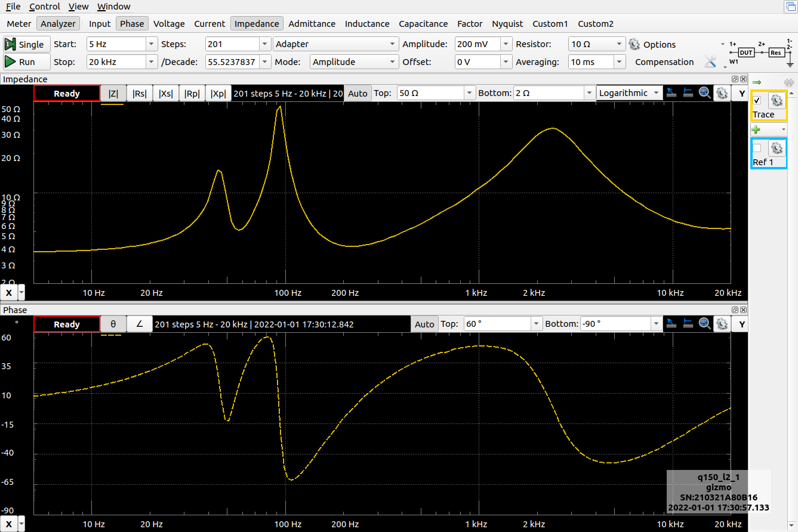Open the View menu
Image resolution: width=798 pixels, height=532 pixels.
pos(78,7)
